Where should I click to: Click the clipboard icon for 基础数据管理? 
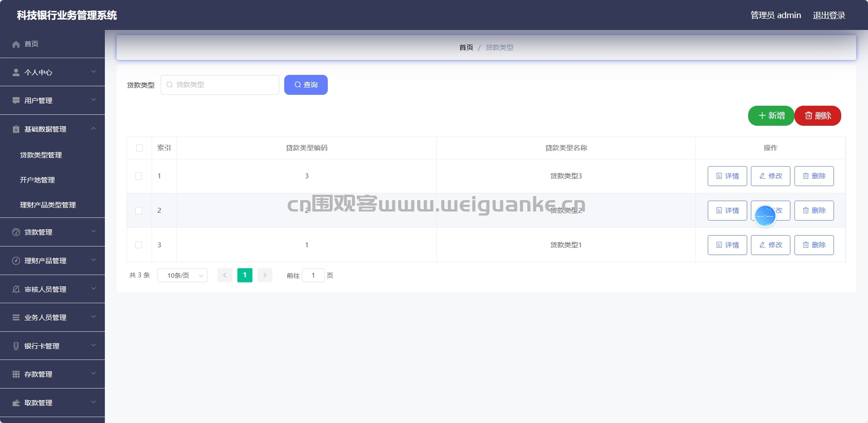pos(16,129)
